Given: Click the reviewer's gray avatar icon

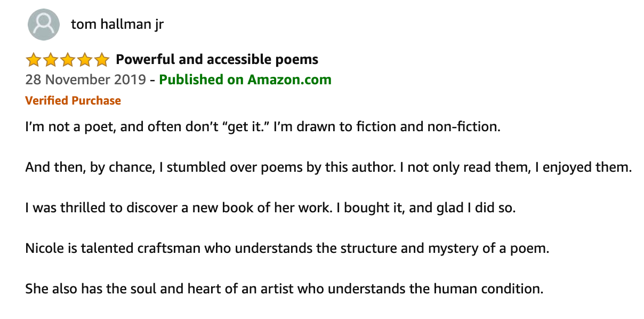Looking at the screenshot, I should tap(43, 24).
